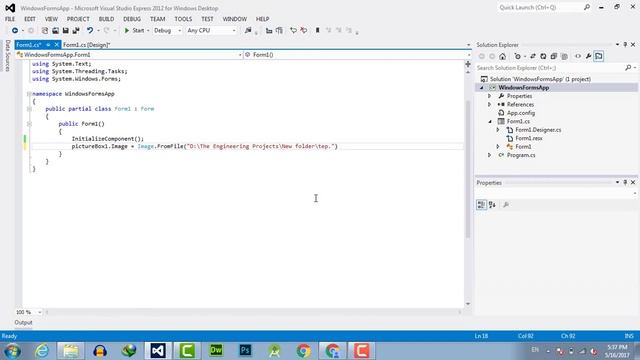Open Photoshop from the taskbar
The image size is (640, 360).
[245, 351]
